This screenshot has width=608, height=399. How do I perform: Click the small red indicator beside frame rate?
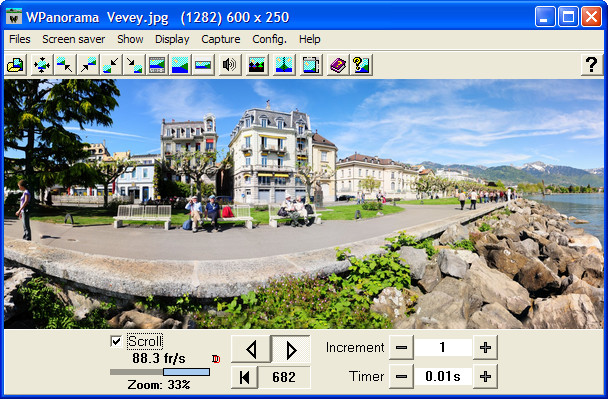pos(216,359)
